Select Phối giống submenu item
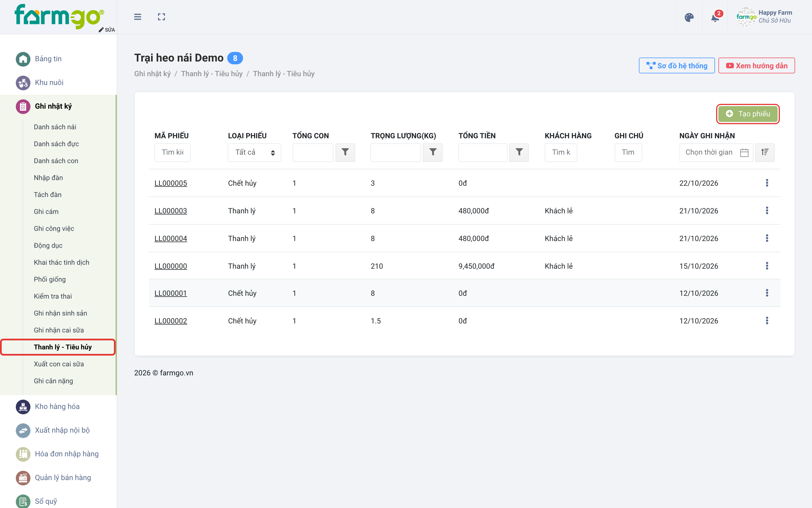This screenshot has height=508, width=812. point(50,279)
